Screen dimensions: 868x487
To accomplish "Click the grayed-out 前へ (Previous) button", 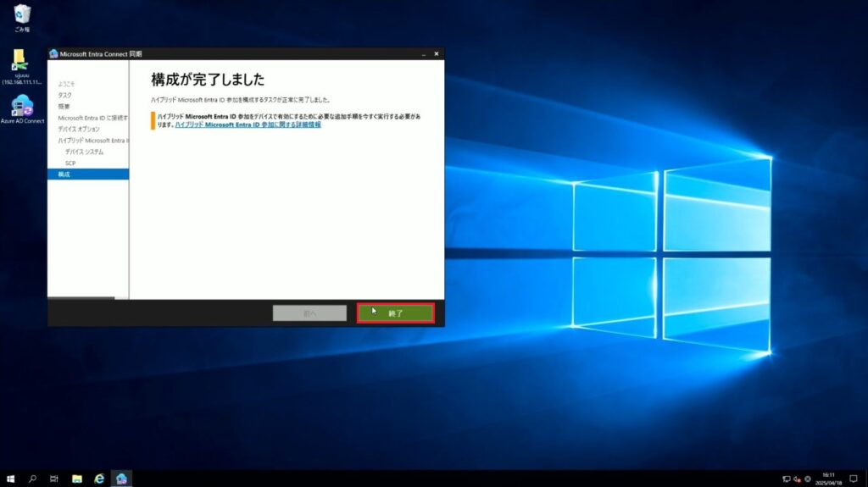I will click(x=309, y=313).
